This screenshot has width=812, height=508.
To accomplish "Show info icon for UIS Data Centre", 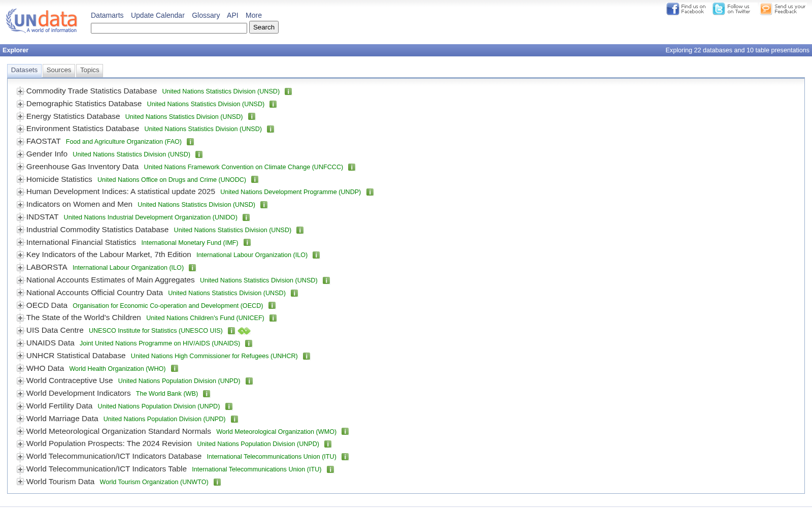I will point(231,331).
